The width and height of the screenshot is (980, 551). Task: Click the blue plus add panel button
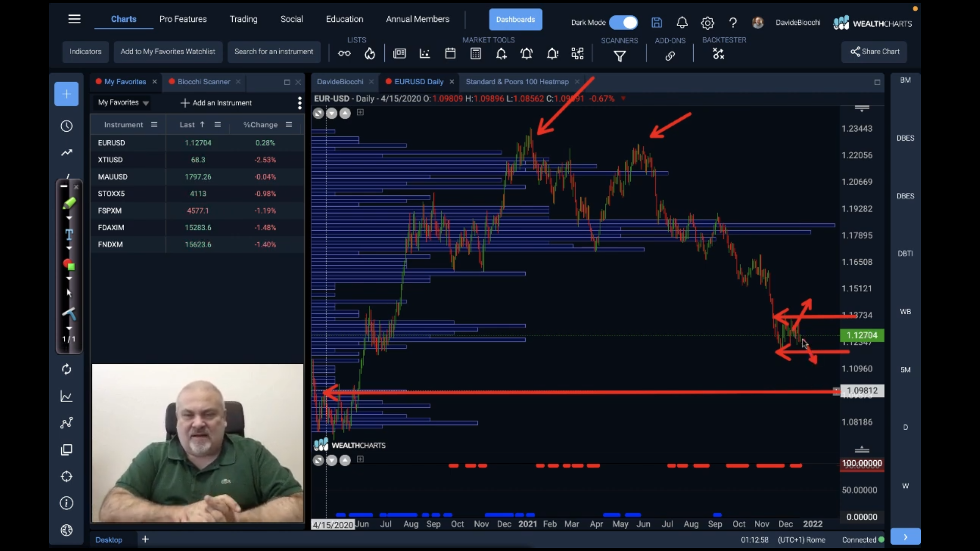click(66, 94)
